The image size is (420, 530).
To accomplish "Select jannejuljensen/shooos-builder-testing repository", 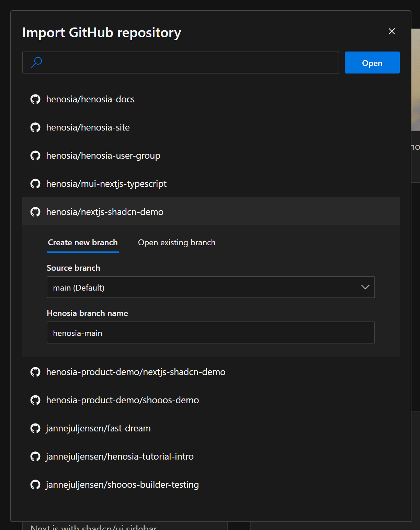I will tap(211, 485).
